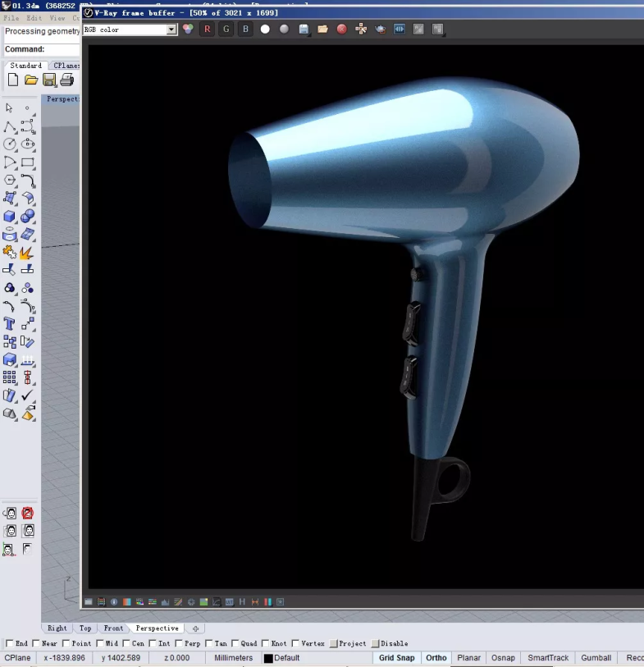Image resolution: width=644 pixels, height=667 pixels.
Task: Enable the End object snap checkbox
Action: click(x=10, y=643)
